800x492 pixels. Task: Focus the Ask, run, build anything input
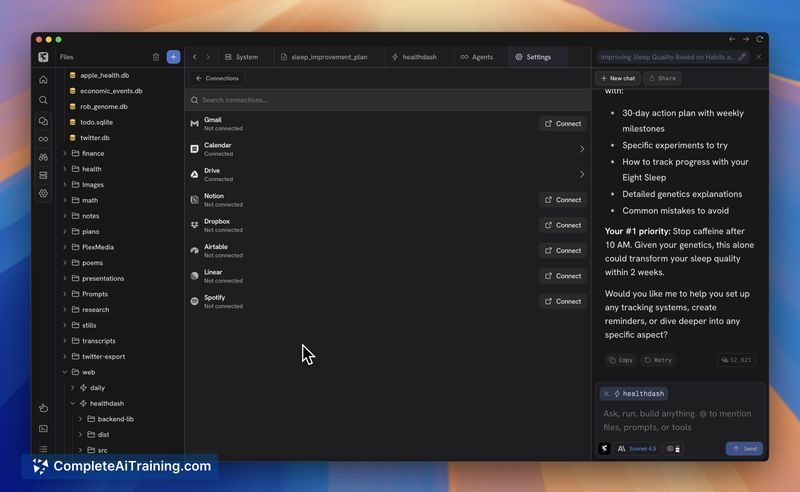680,421
